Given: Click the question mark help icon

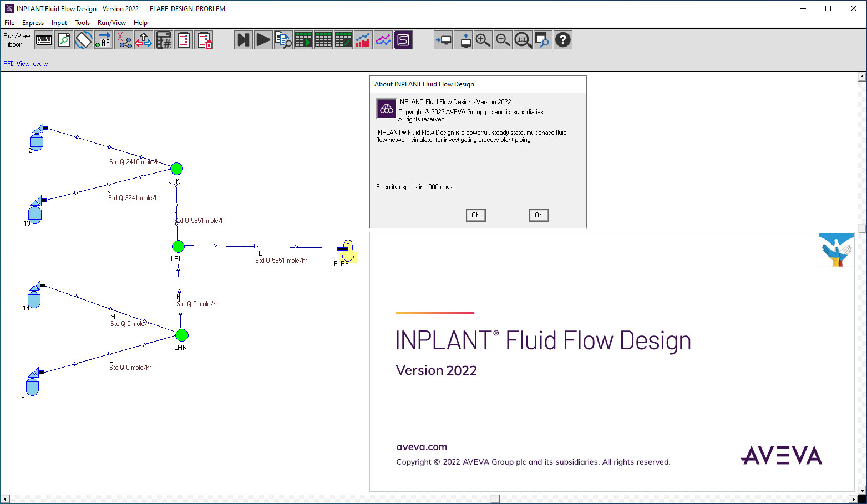Looking at the screenshot, I should 563,40.
